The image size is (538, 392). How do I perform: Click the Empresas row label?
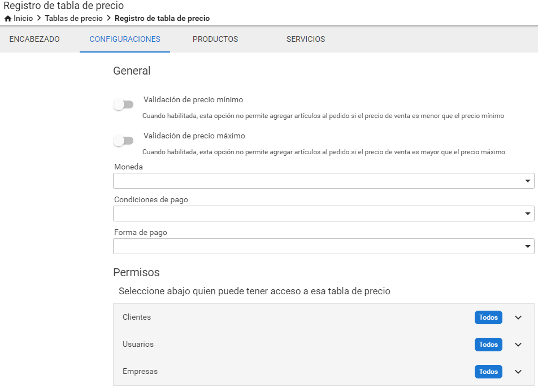140,372
